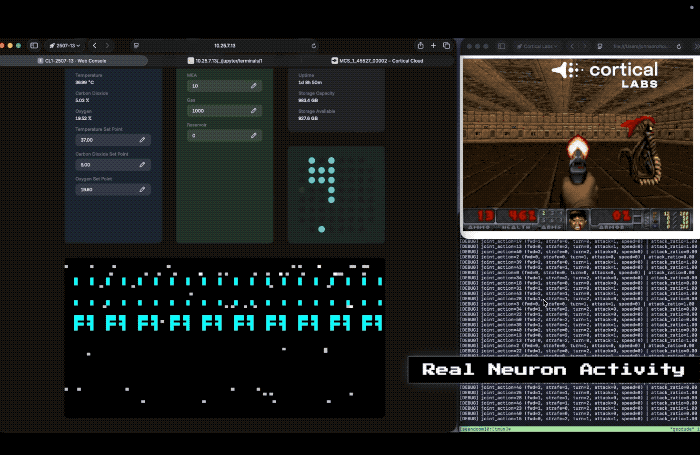Reload the page in left Safari window

coord(314,46)
